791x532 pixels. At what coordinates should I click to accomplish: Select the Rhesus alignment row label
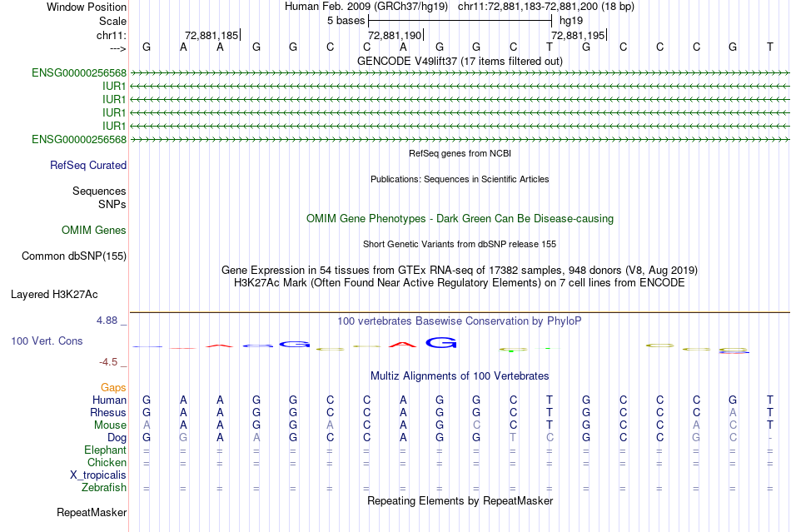pyautogui.click(x=108, y=413)
